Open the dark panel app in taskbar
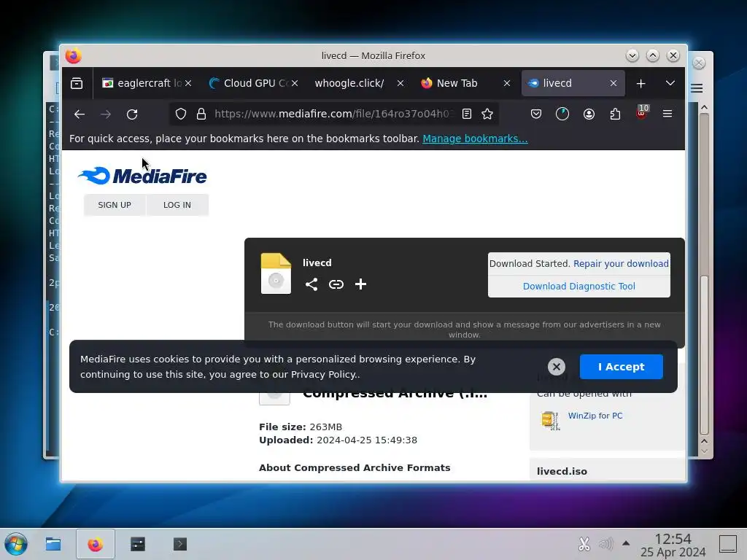This screenshot has height=560, width=747. point(138,544)
